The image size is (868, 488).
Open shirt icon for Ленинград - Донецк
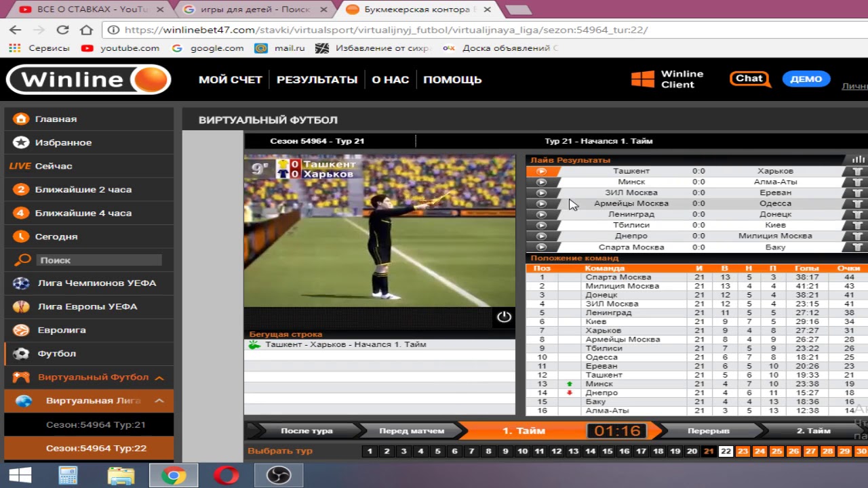click(856, 214)
